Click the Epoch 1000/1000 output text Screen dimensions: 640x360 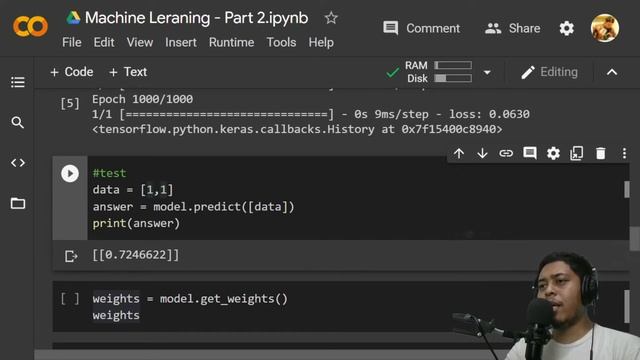[x=142, y=99]
